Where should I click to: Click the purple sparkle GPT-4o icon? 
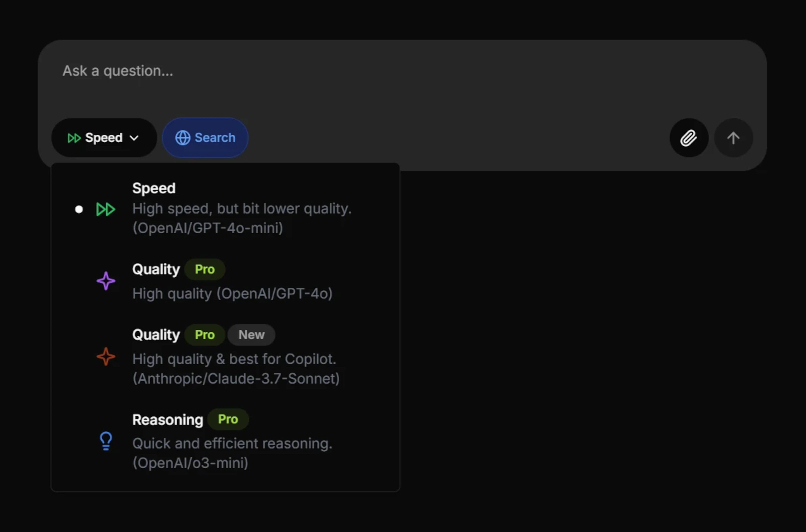(106, 281)
